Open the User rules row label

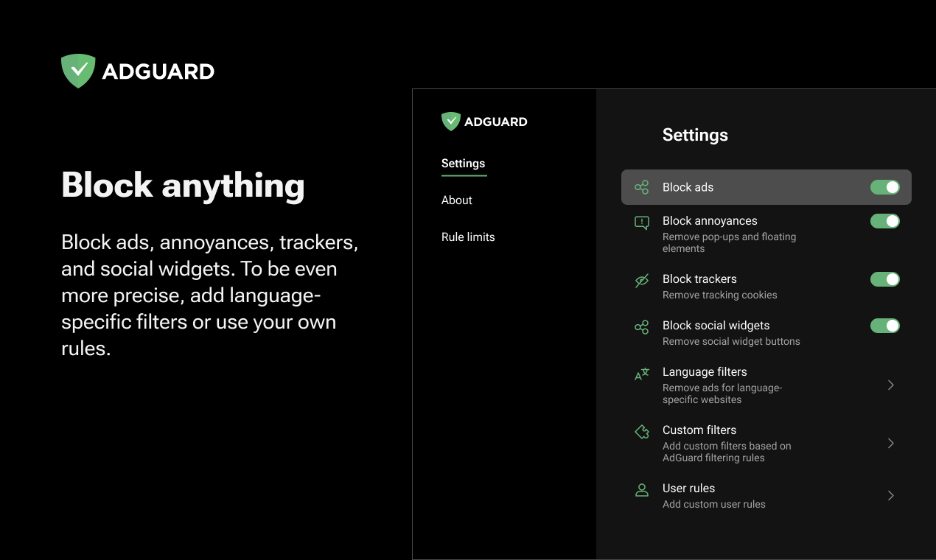688,489
